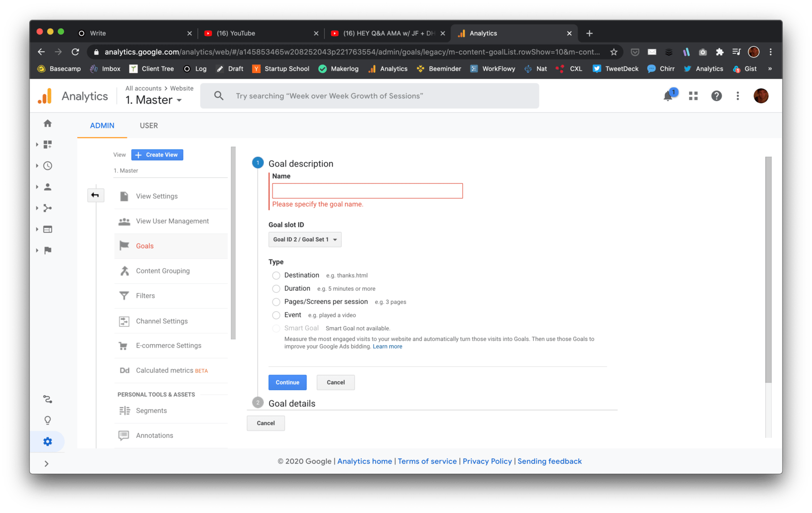This screenshot has width=812, height=513.
Task: Open the notifications bell icon
Action: [x=668, y=96]
